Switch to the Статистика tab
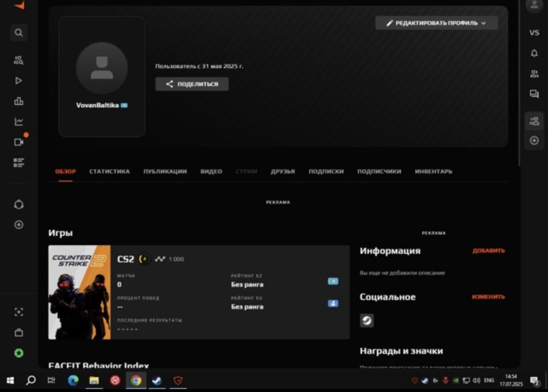The image size is (548, 392). 110,171
